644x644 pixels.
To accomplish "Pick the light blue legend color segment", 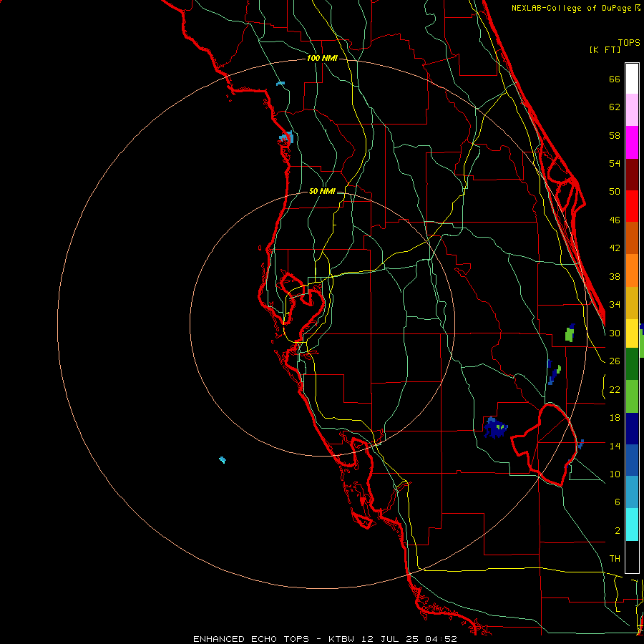I will (632, 492).
